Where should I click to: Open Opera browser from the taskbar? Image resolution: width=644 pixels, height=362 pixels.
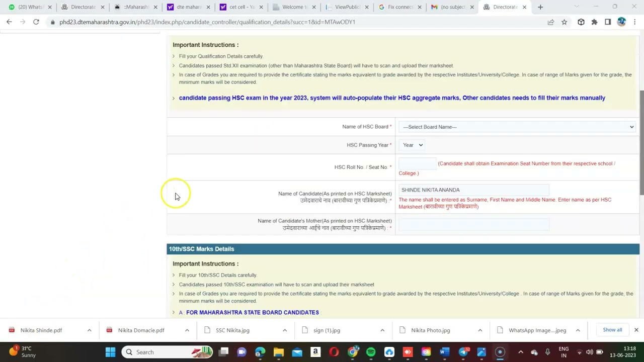click(334, 352)
